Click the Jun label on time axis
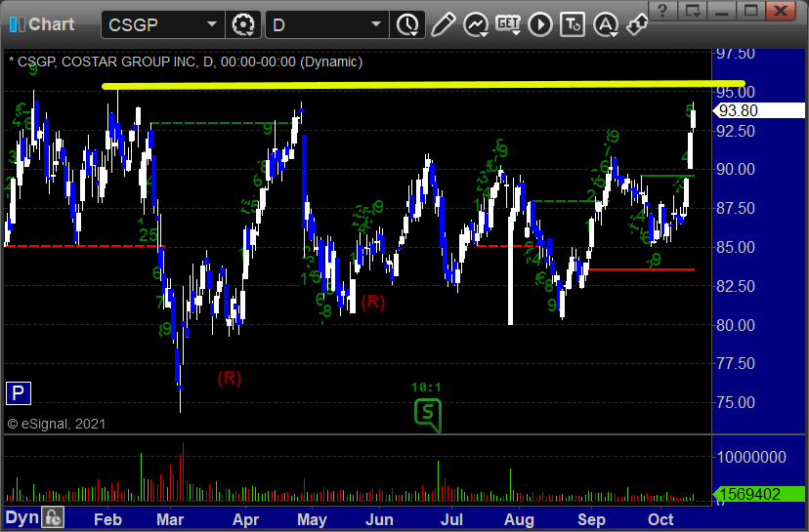Viewport: 809px width, 532px height. click(x=379, y=519)
